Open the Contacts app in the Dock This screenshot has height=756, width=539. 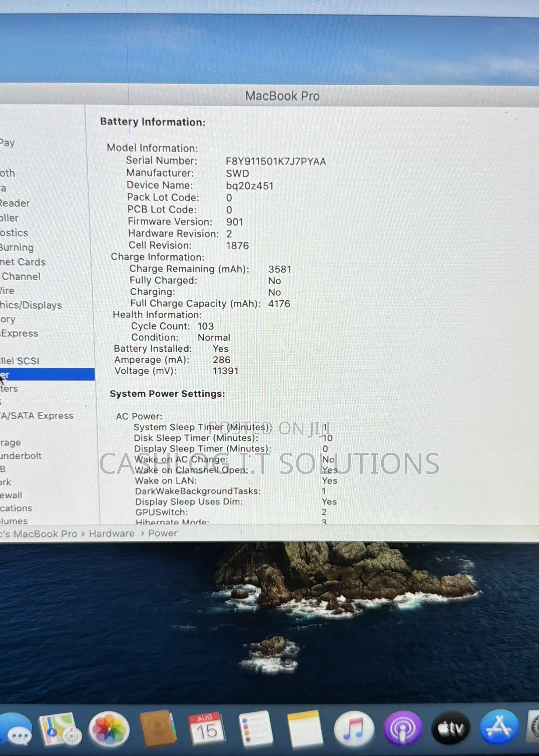click(x=158, y=728)
